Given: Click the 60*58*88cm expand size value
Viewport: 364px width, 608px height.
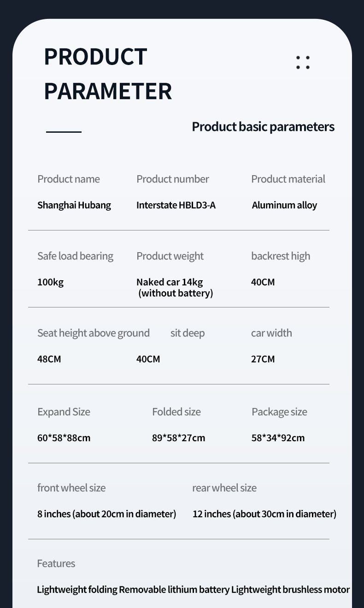Looking at the screenshot, I should pos(64,438).
